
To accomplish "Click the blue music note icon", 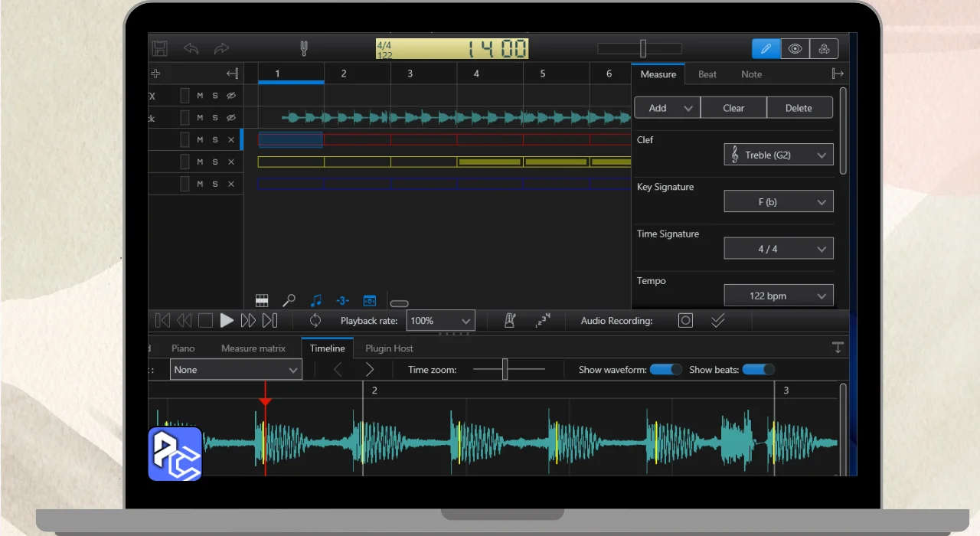I will point(315,301).
